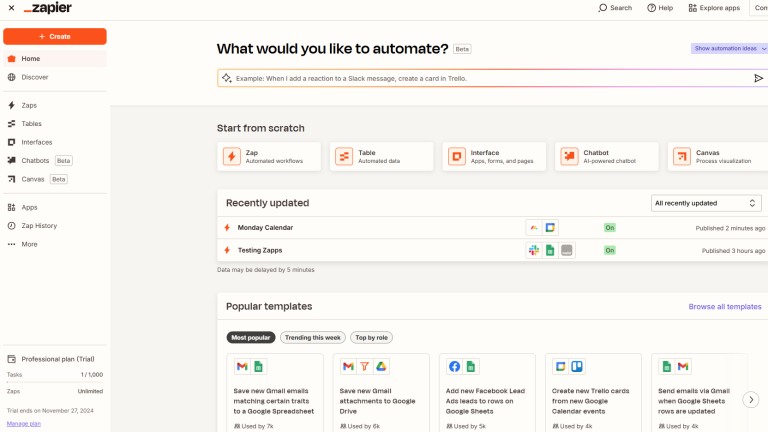Open the Facebook Lead Ads to Google Sheets template

coord(487,393)
